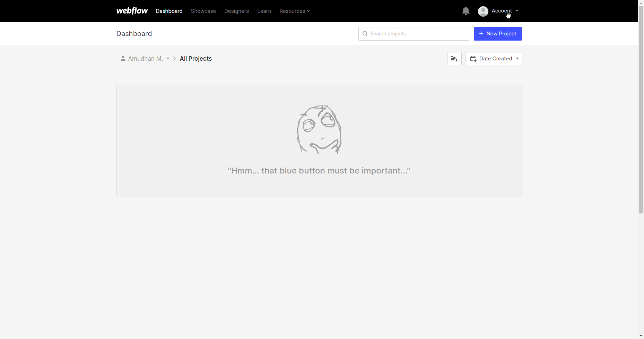
Task: Open the Dashboard navigation item
Action: pos(169,11)
